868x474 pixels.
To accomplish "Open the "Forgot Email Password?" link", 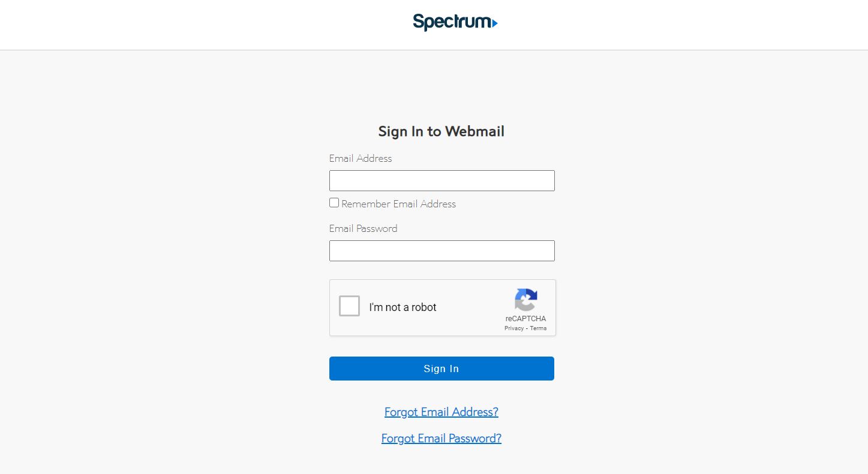I will coord(441,438).
